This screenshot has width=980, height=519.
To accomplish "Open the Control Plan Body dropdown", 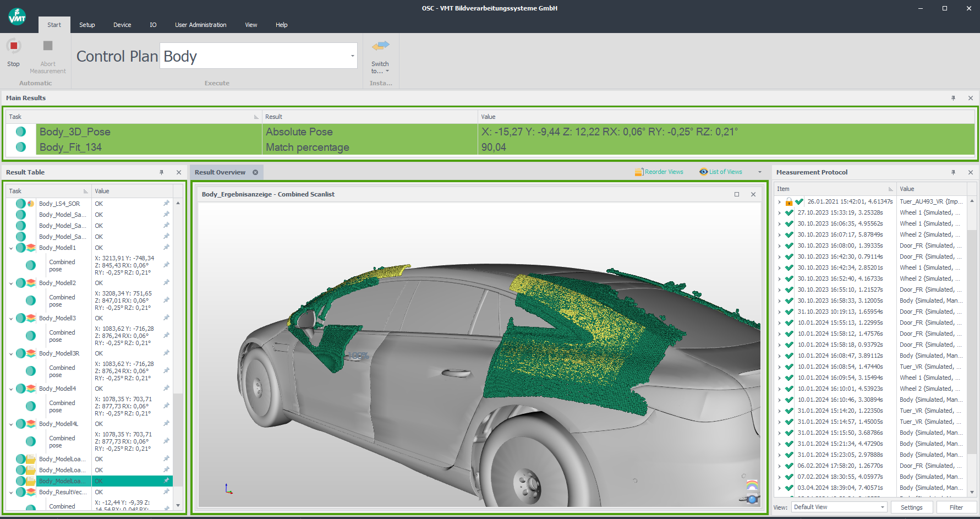I will [353, 56].
